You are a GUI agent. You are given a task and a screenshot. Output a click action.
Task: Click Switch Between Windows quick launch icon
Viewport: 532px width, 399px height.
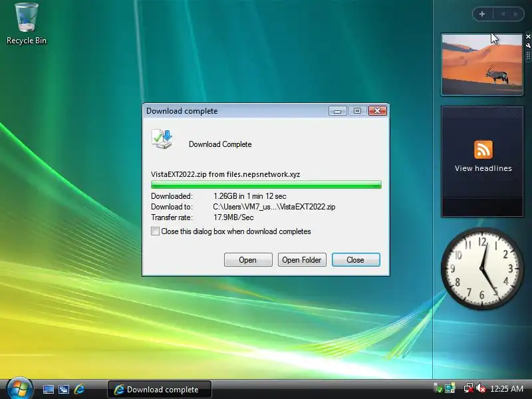click(64, 389)
